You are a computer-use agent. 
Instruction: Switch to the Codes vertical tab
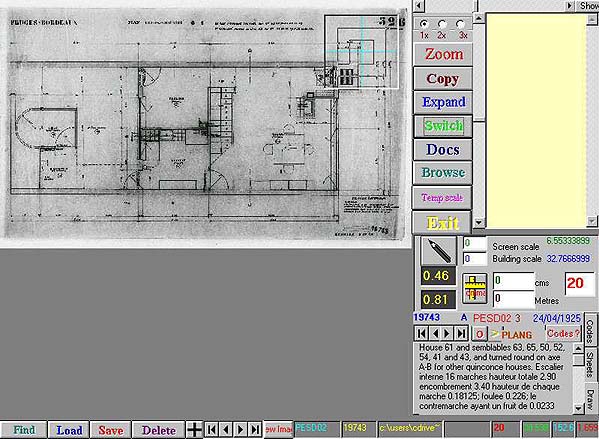click(x=590, y=331)
